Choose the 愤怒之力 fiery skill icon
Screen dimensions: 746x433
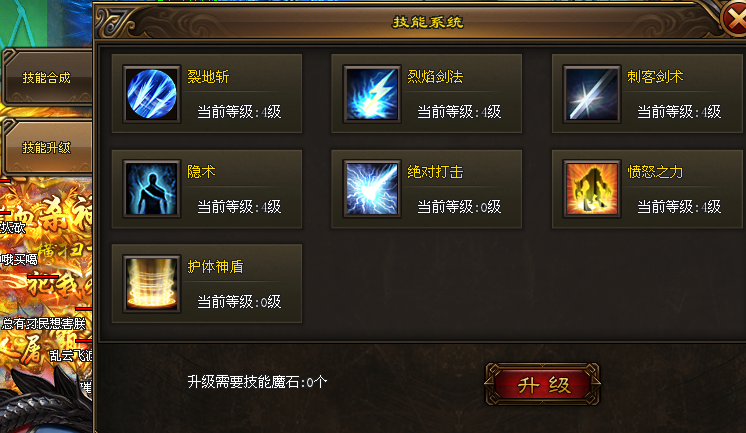[592, 189]
